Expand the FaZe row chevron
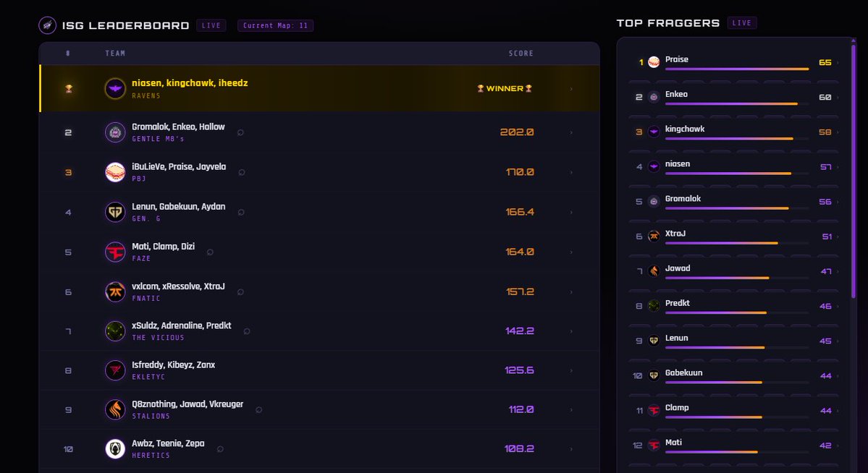The width and height of the screenshot is (868, 473). (x=571, y=252)
